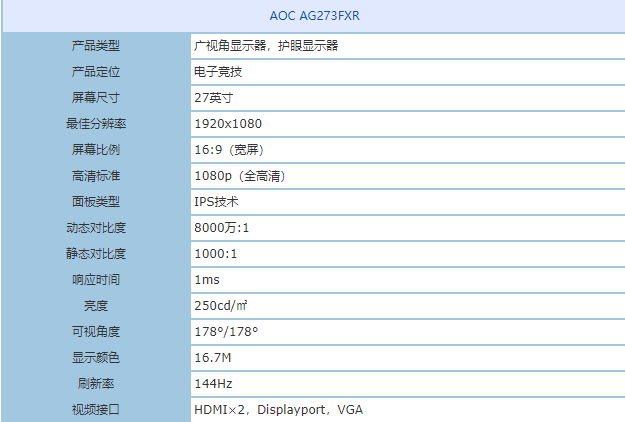Select the 面板类型 label
This screenshot has height=422, width=625.
pyautogui.click(x=96, y=202)
